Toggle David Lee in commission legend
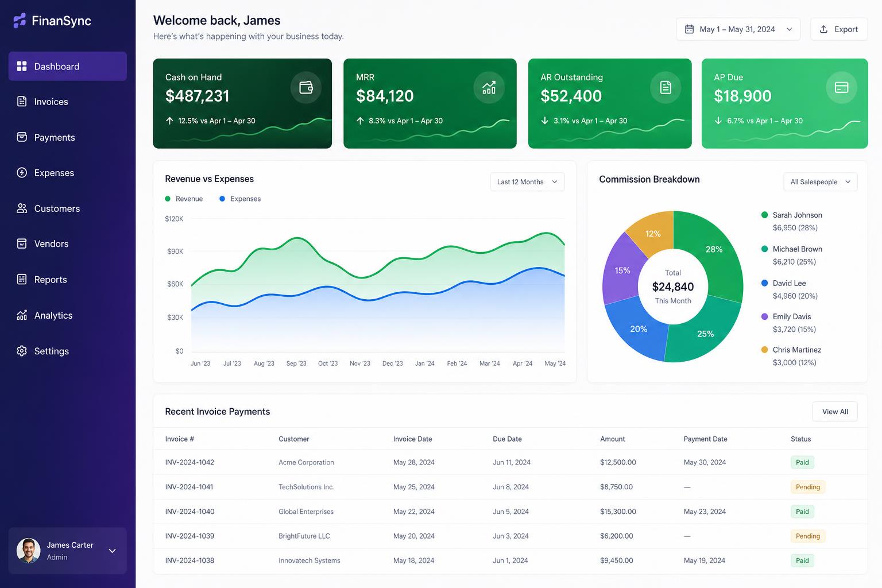 click(789, 289)
